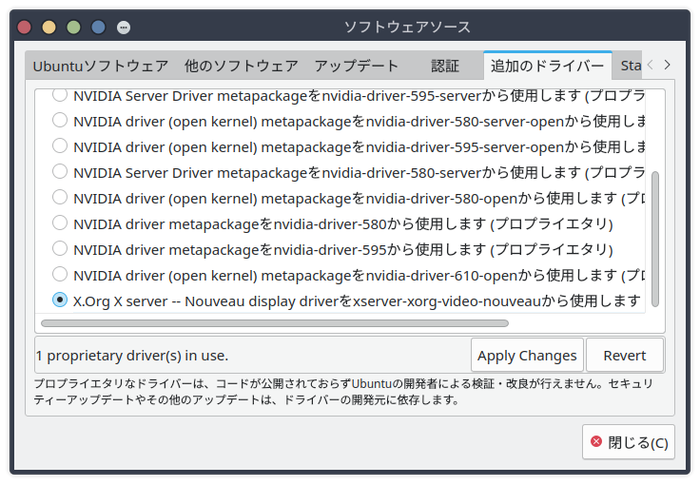Open the partially visible Sta tab

tap(629, 66)
